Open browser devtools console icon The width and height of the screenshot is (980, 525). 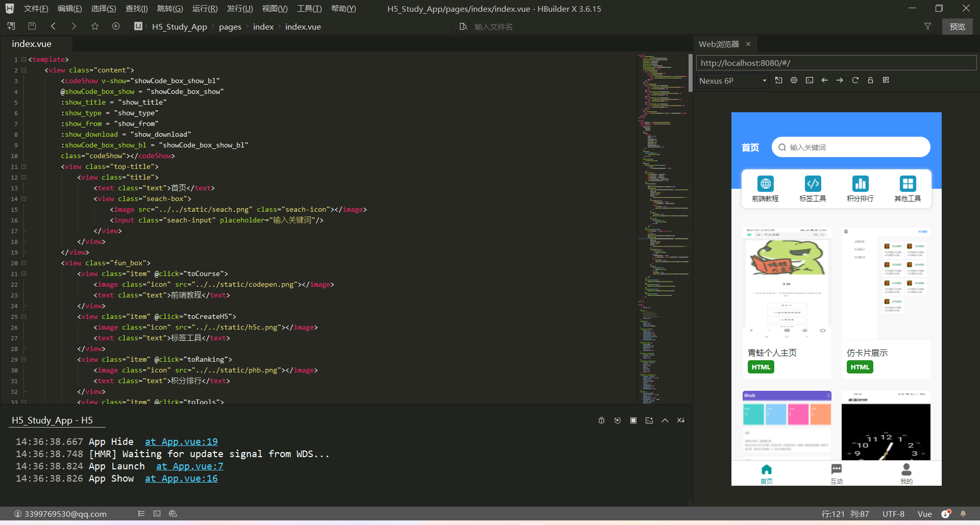pos(810,81)
